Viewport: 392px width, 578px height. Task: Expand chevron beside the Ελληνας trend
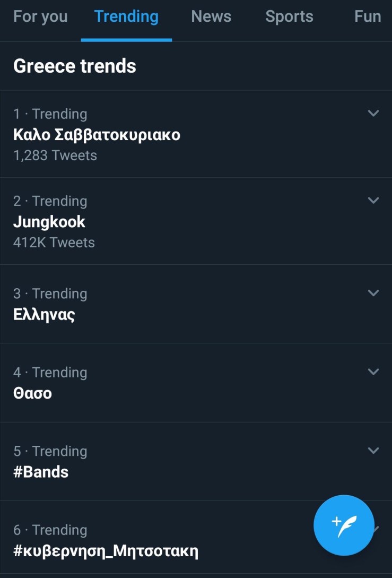(373, 292)
